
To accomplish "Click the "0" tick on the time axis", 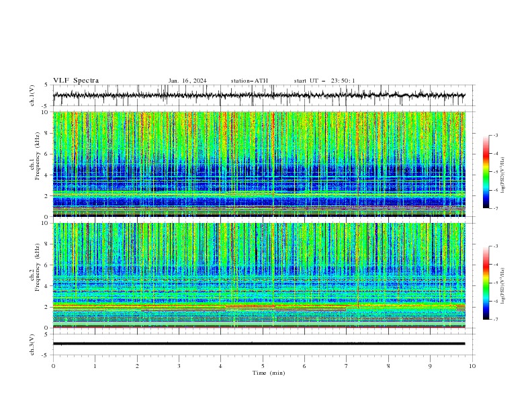I will [x=53, y=366].
